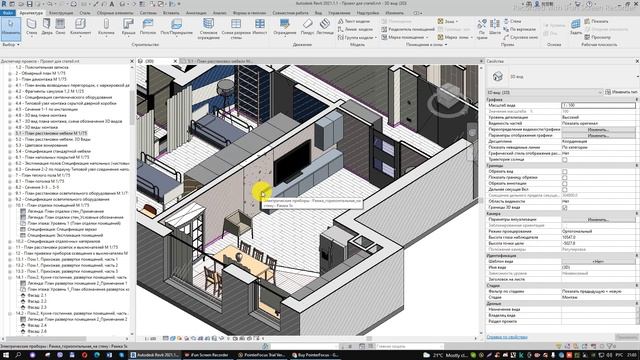The width and height of the screenshot is (640, 360).
Task: Select Фасад 2.1 in project browser
Action: click(x=37, y=295)
